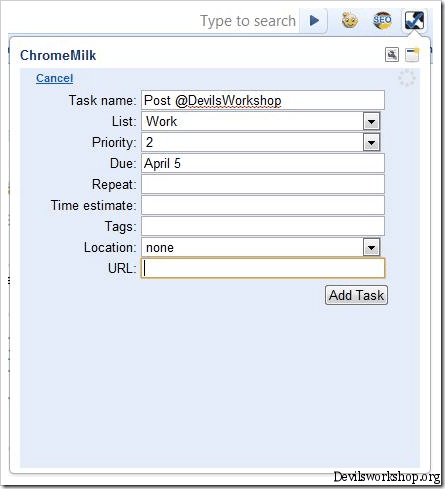Click the blue play arrow button

point(314,21)
